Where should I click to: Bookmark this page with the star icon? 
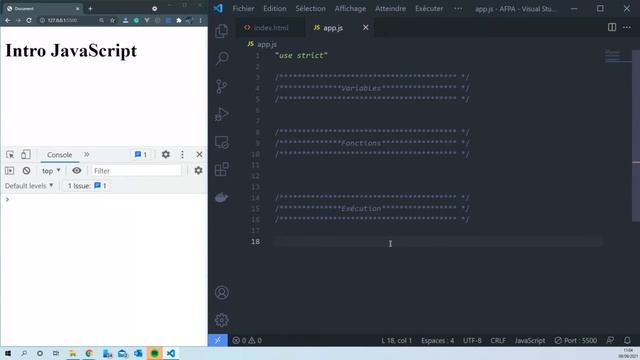tap(112, 20)
